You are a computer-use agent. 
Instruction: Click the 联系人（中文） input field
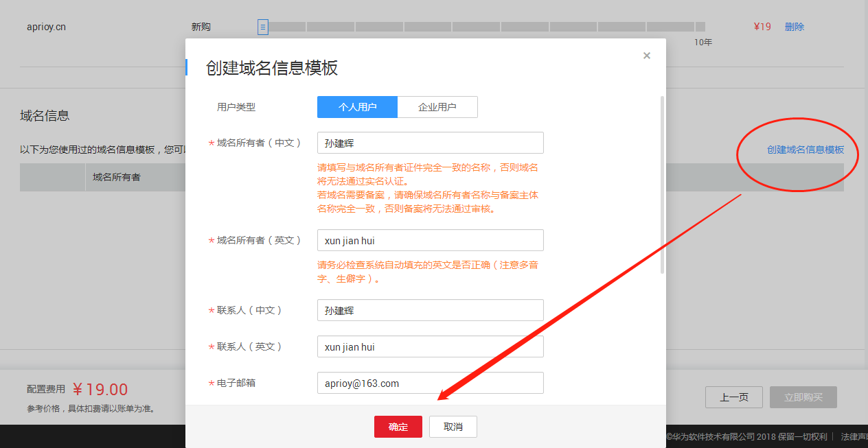(431, 310)
